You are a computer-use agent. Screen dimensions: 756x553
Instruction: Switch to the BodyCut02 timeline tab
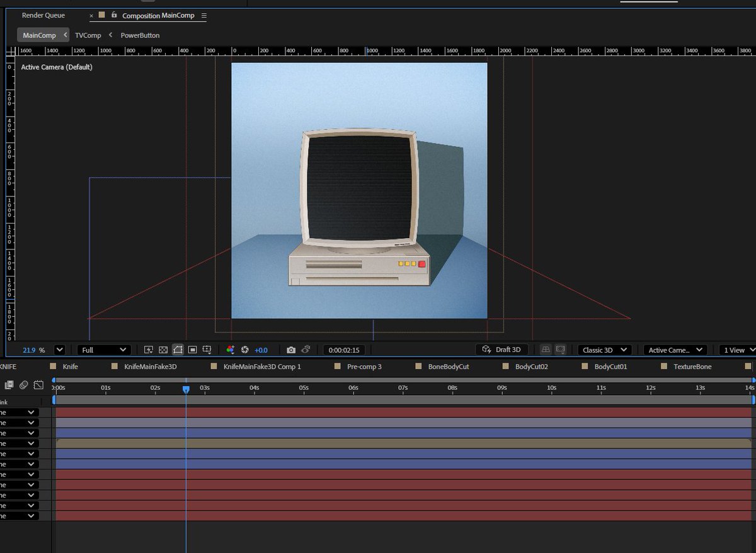(532, 367)
